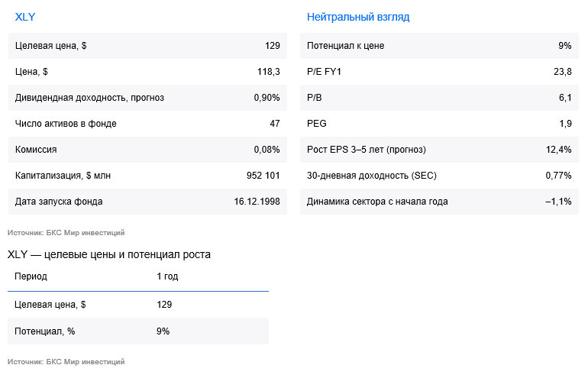Click the 1 год column header
Image resolution: width=588 pixels, height=378 pixels.
(167, 276)
